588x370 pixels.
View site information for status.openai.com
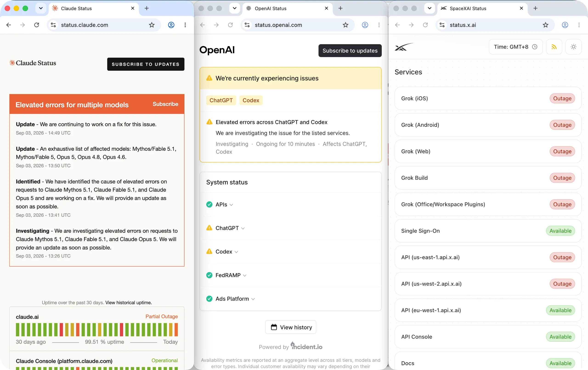247,25
